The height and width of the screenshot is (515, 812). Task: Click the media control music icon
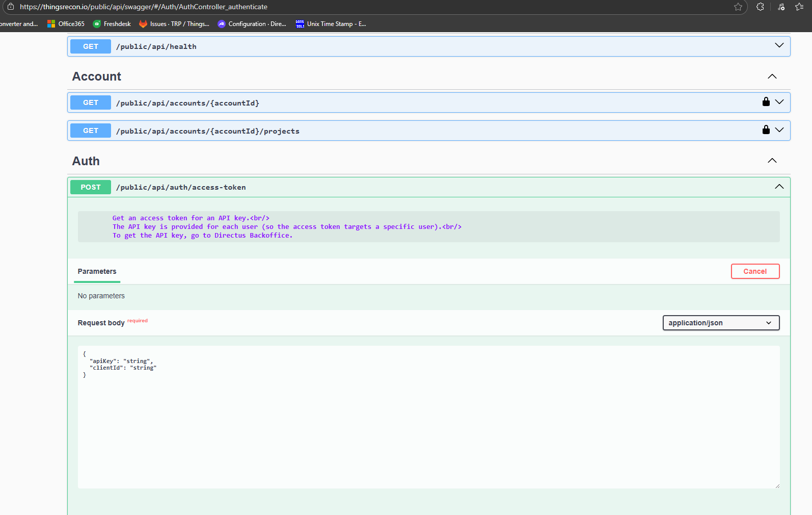(x=781, y=7)
